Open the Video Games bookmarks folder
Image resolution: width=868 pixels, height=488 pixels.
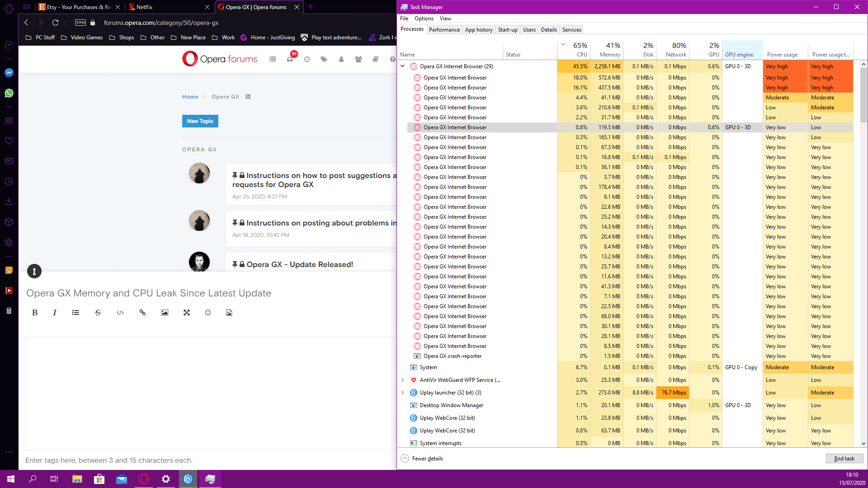pos(82,38)
